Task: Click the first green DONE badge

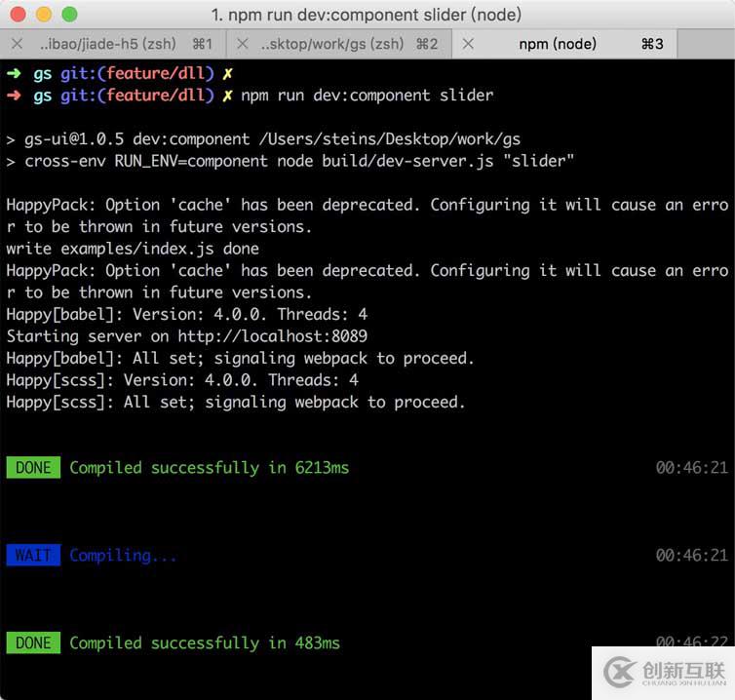Action: click(x=33, y=467)
